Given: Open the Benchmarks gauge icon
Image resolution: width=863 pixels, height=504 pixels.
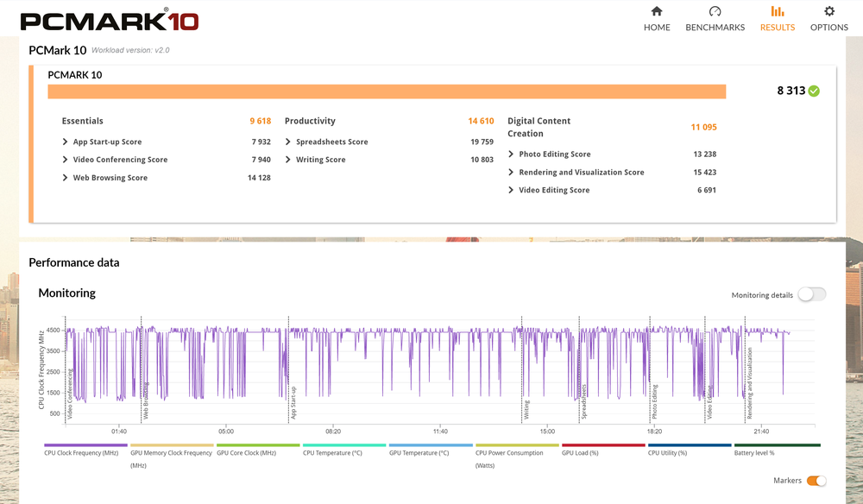Looking at the screenshot, I should 715,11.
